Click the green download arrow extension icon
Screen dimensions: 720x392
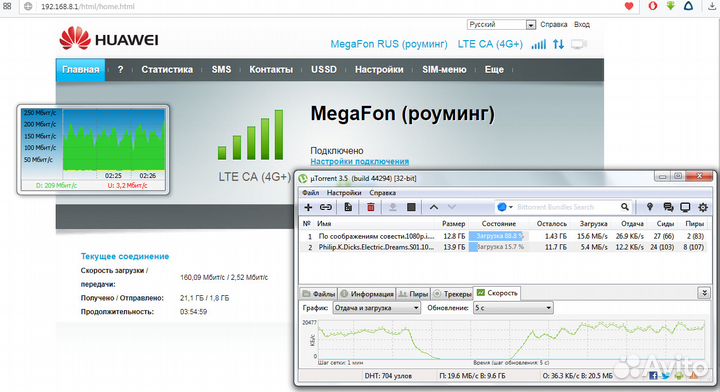point(670,6)
